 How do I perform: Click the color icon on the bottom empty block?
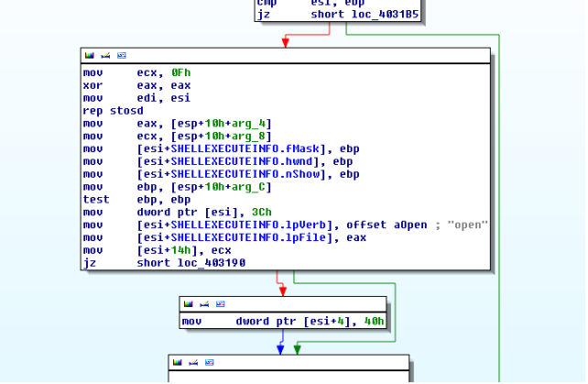(178, 363)
